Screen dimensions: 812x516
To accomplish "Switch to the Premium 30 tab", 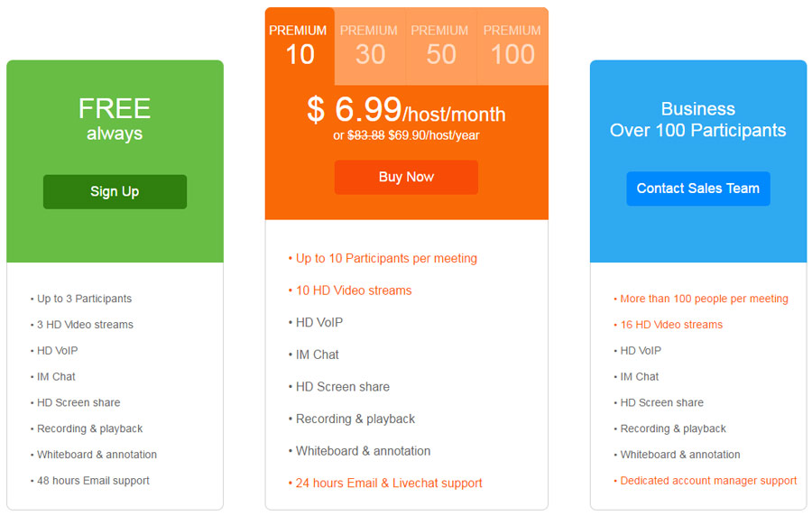I will [x=370, y=46].
